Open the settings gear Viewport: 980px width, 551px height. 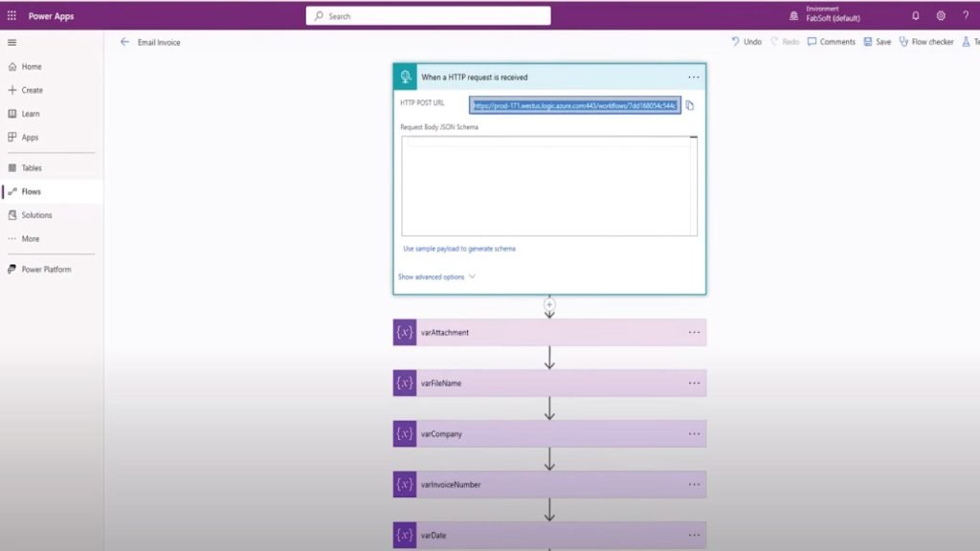[x=941, y=16]
